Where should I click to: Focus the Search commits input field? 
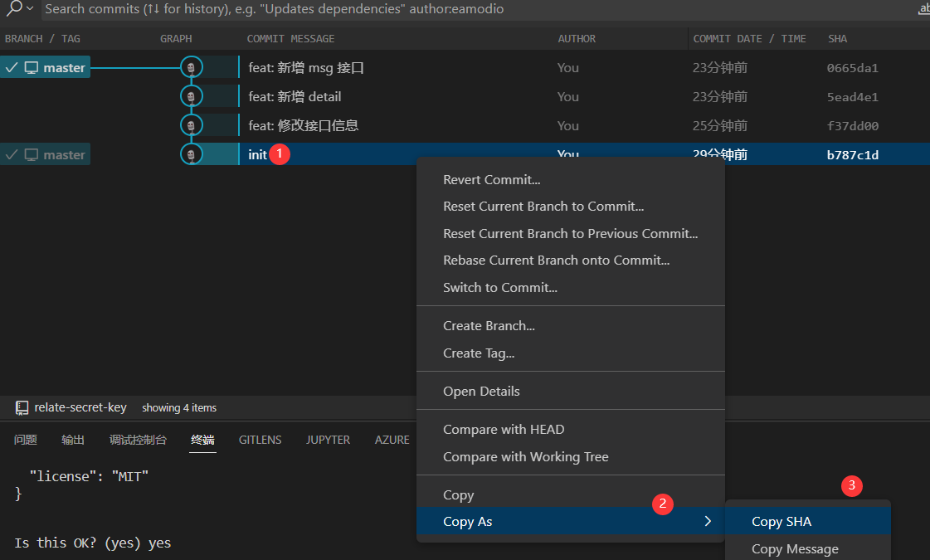point(478,9)
